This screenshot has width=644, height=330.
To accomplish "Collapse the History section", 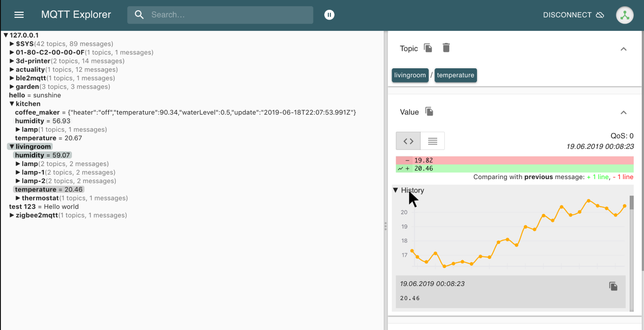I will click(396, 190).
